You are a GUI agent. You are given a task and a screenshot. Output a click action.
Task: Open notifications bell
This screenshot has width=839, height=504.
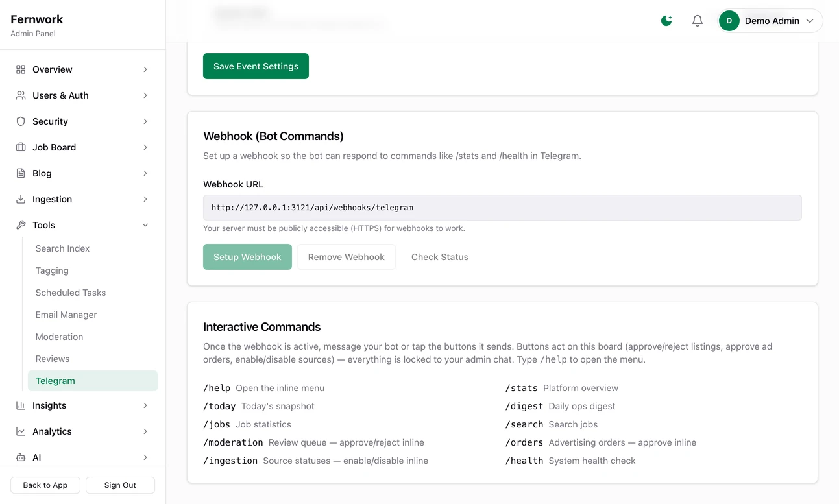click(x=698, y=21)
